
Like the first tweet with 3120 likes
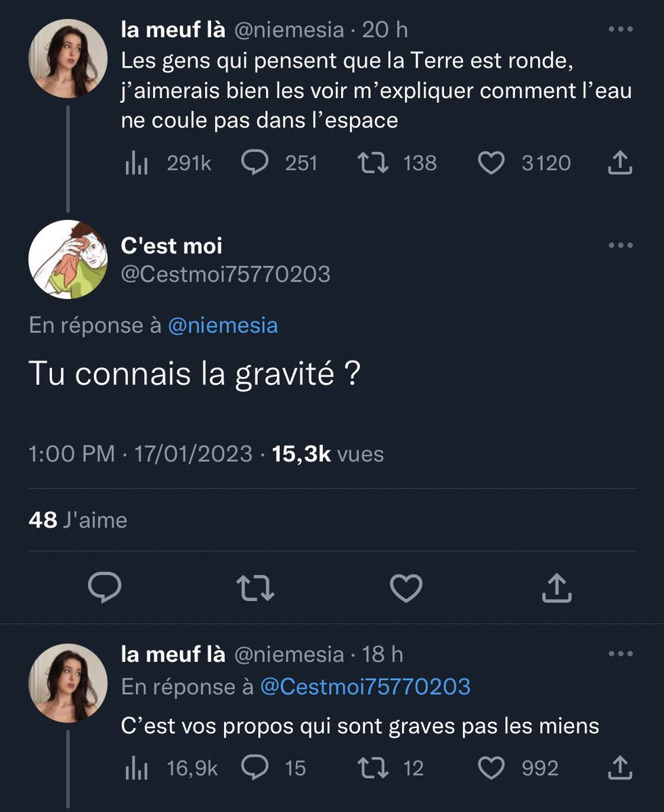tap(525, 163)
